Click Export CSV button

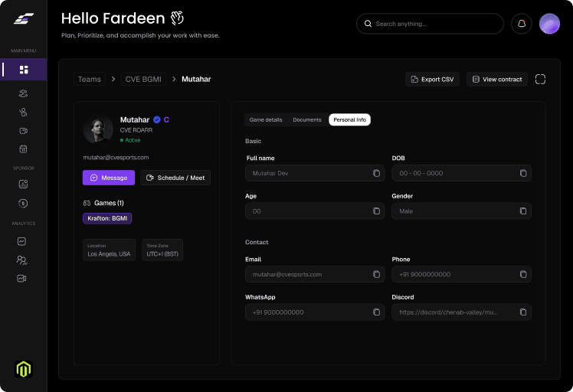(x=432, y=80)
